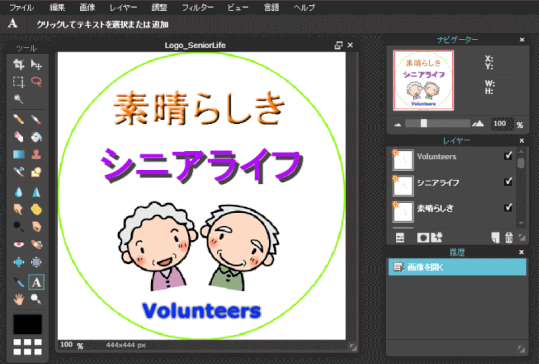Toggle visibility of the 素晴らしき layer
This screenshot has height=364, width=539.
tap(508, 207)
